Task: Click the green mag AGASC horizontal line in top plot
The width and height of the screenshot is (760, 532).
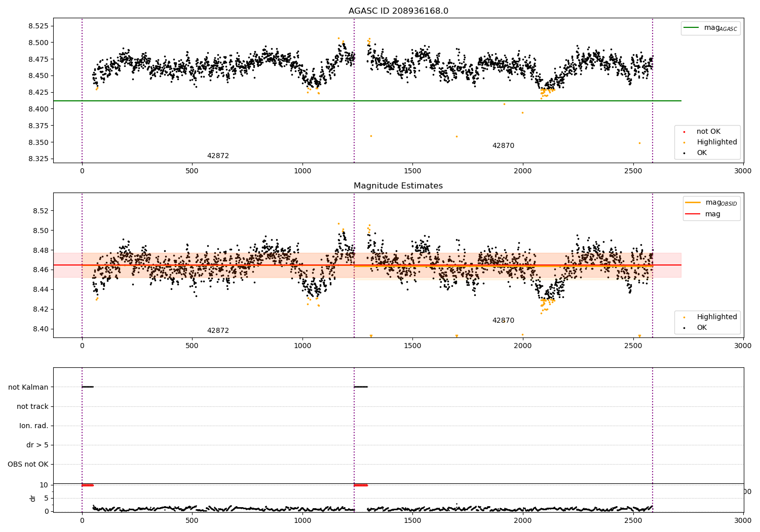Action: tap(367, 101)
